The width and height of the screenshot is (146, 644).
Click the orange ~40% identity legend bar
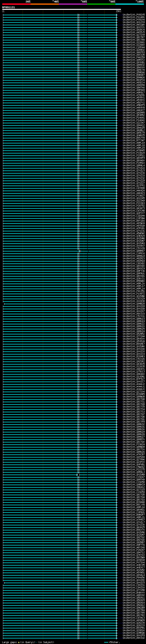click(x=45, y=4)
